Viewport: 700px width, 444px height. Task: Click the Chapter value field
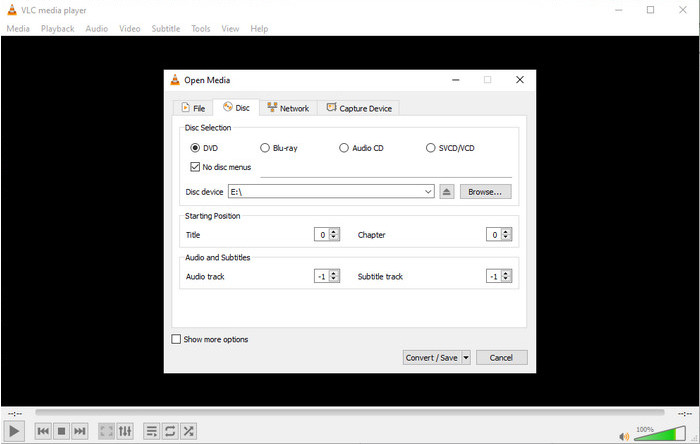pyautogui.click(x=494, y=235)
